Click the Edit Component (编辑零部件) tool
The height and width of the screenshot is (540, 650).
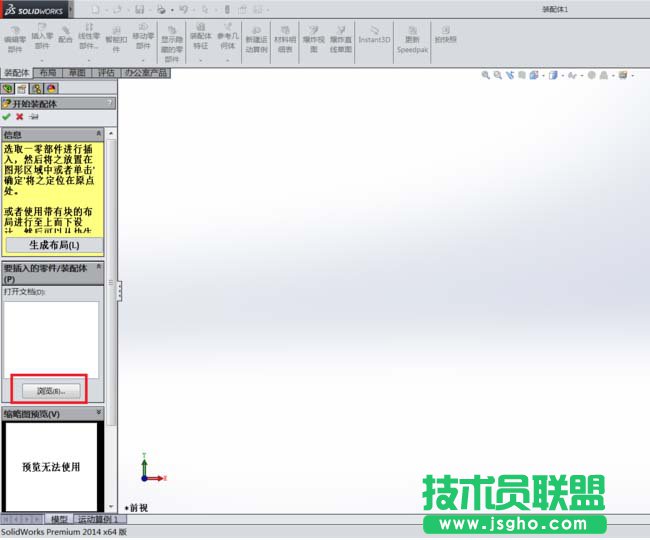click(15, 39)
